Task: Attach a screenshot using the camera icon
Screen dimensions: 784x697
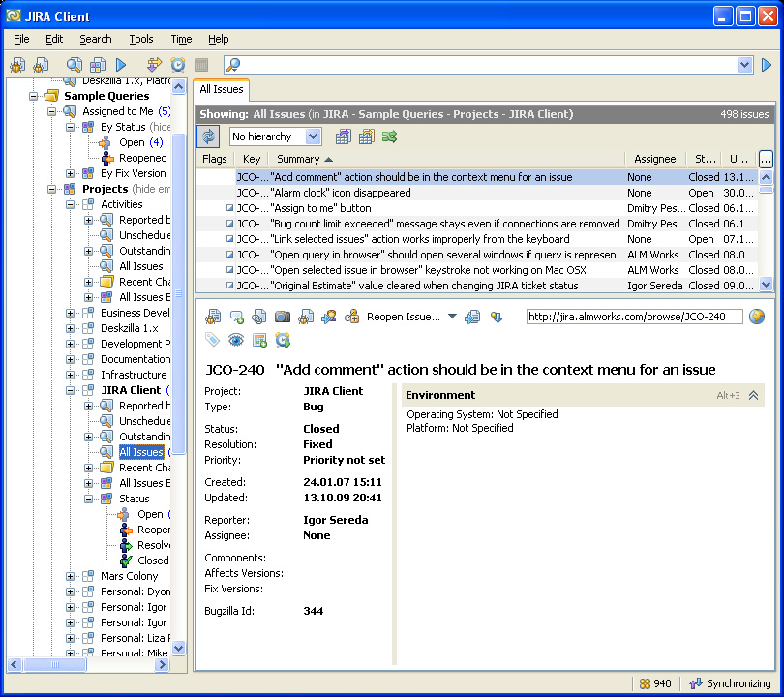Action: click(283, 317)
